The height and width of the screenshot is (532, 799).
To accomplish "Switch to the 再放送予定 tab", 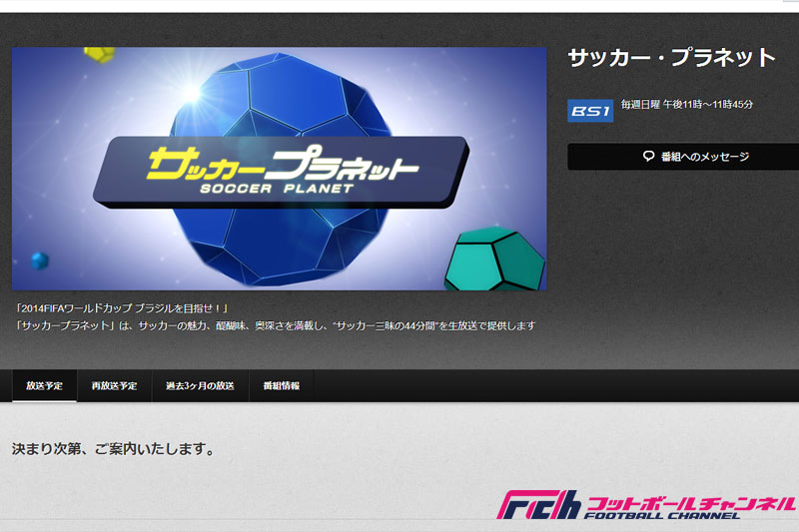I will pos(114,386).
